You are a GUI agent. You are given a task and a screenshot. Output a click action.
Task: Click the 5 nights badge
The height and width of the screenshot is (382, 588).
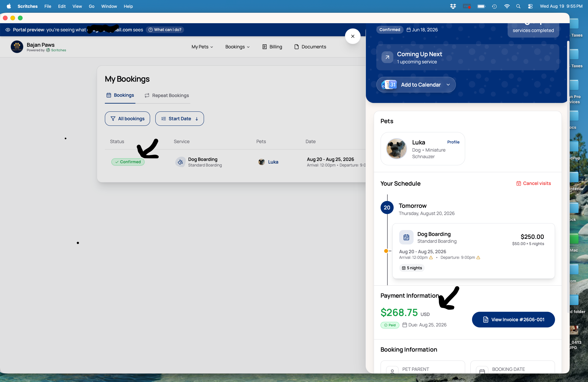pyautogui.click(x=412, y=268)
